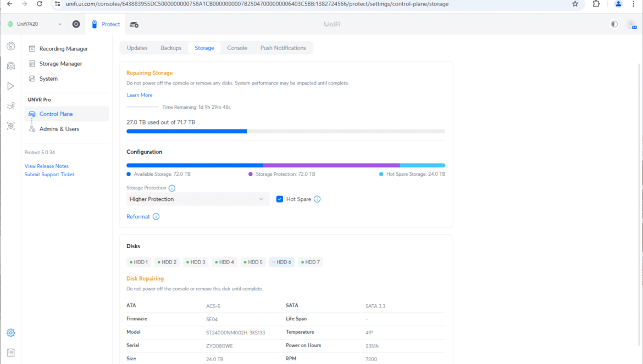
Task: Click the Power on Hours value 2351h
Action: point(372,346)
